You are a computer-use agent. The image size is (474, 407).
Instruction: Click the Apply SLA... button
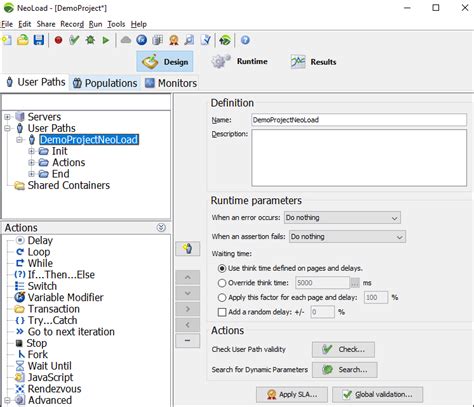292,395
